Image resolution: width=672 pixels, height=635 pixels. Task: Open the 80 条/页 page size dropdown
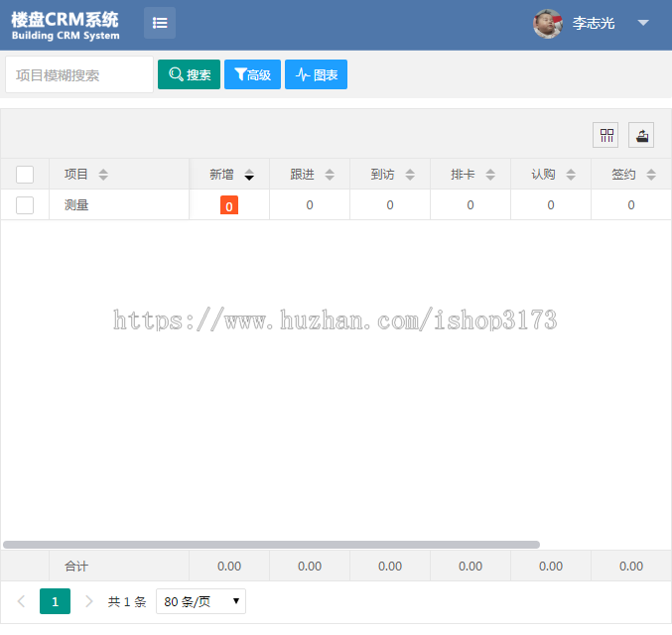point(201,601)
